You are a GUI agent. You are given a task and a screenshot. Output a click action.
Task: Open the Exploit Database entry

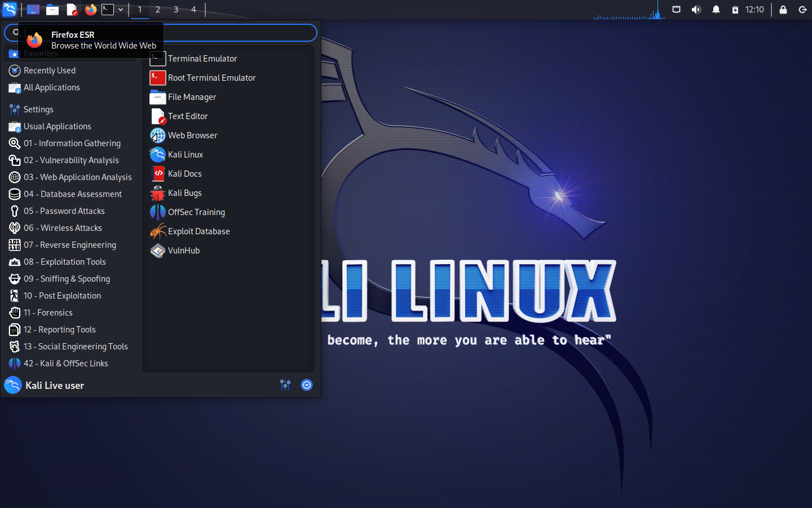coord(198,231)
